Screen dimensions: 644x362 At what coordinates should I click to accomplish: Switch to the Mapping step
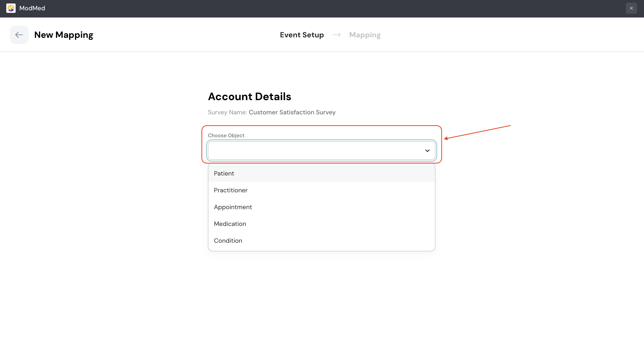pos(365,35)
